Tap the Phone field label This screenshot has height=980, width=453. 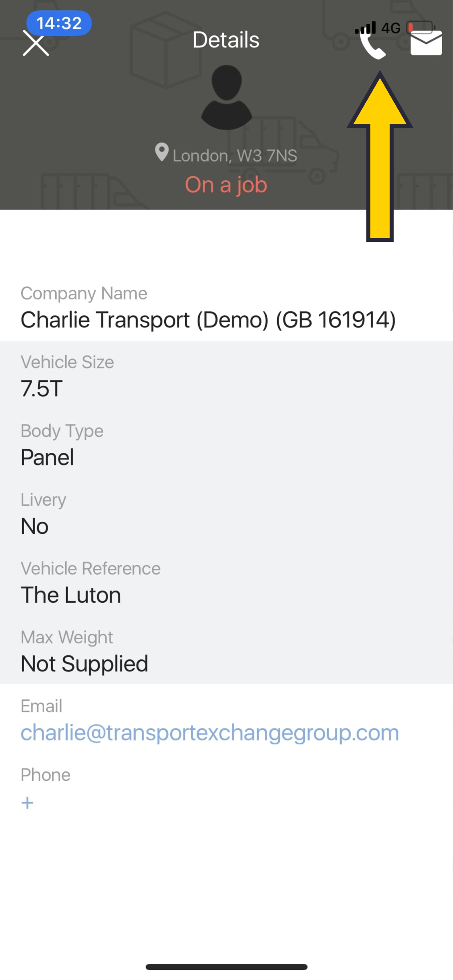pos(46,775)
